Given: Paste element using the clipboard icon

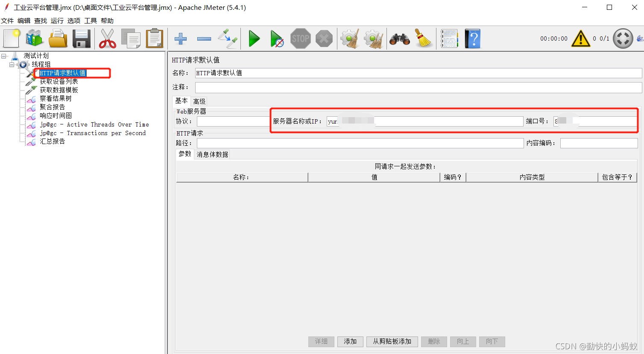Looking at the screenshot, I should pyautogui.click(x=155, y=38).
